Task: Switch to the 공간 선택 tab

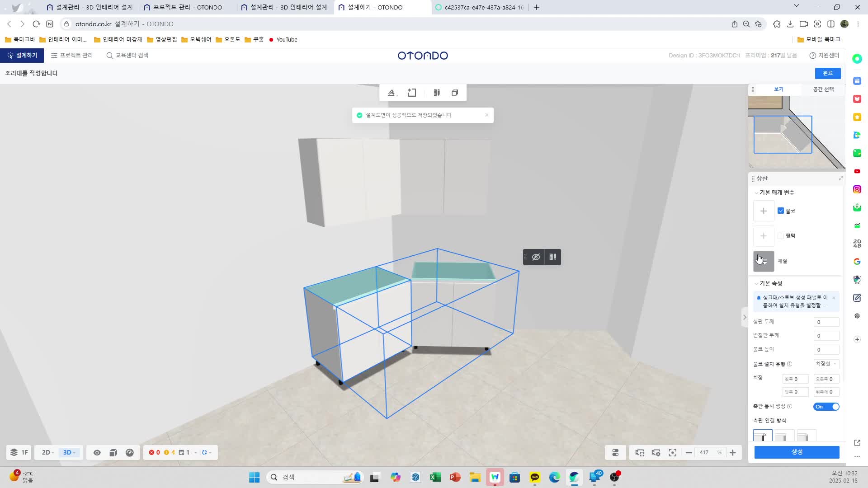Action: [x=823, y=89]
